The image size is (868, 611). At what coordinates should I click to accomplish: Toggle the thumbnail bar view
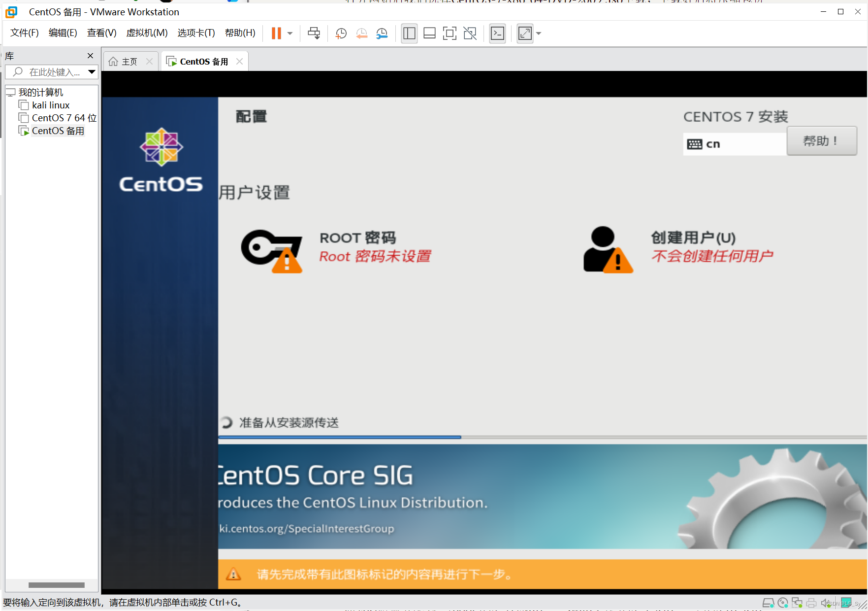[429, 33]
